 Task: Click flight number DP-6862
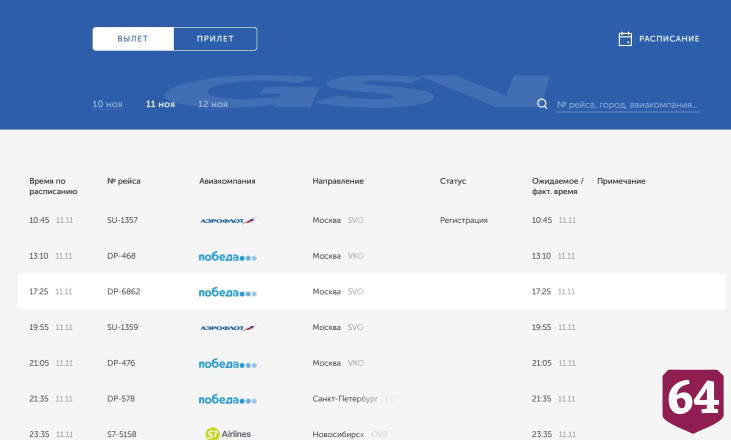124,291
